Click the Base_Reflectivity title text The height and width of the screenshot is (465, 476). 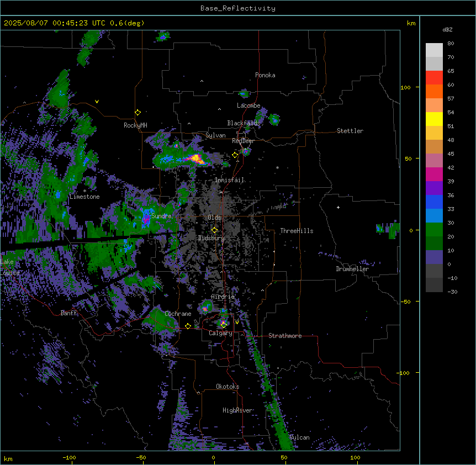(237, 8)
